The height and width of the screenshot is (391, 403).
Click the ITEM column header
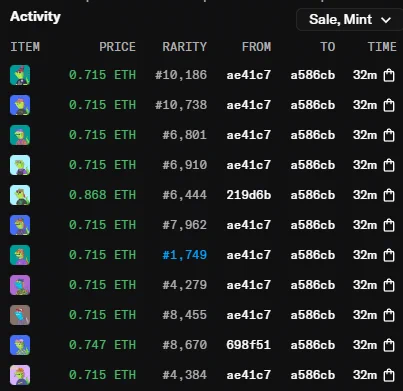click(x=25, y=47)
